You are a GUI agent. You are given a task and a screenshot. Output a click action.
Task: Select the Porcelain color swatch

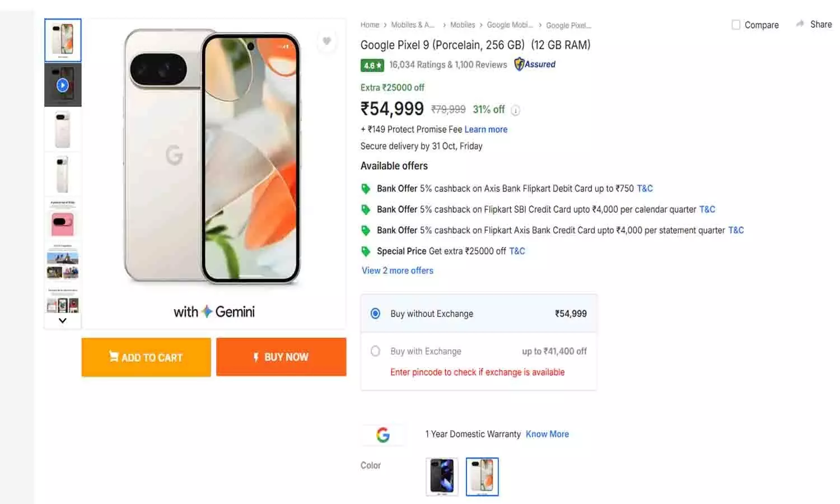[482, 477]
